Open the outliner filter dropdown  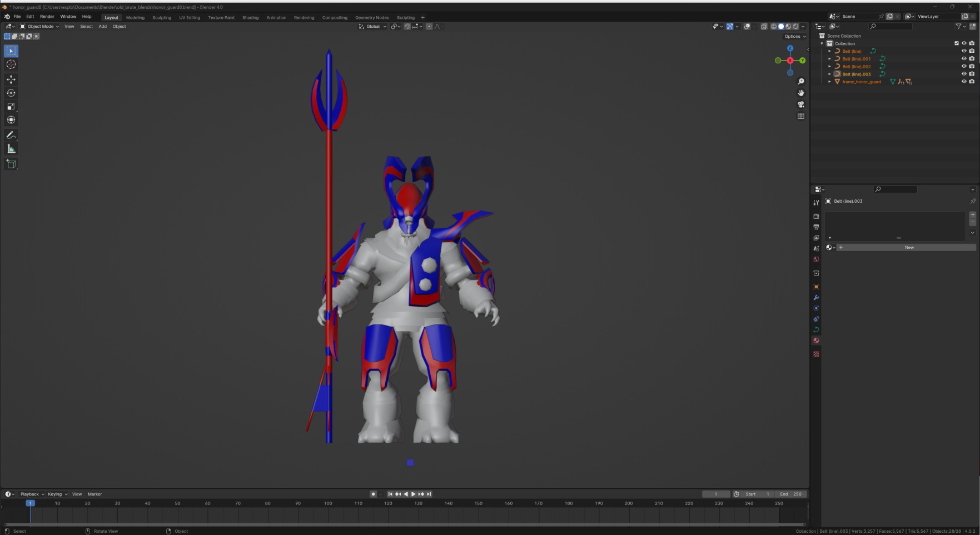960,26
